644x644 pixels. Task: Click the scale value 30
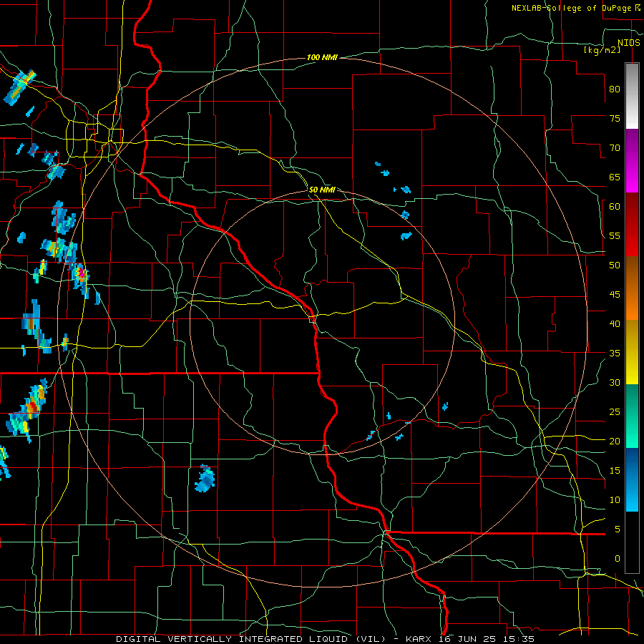615,382
